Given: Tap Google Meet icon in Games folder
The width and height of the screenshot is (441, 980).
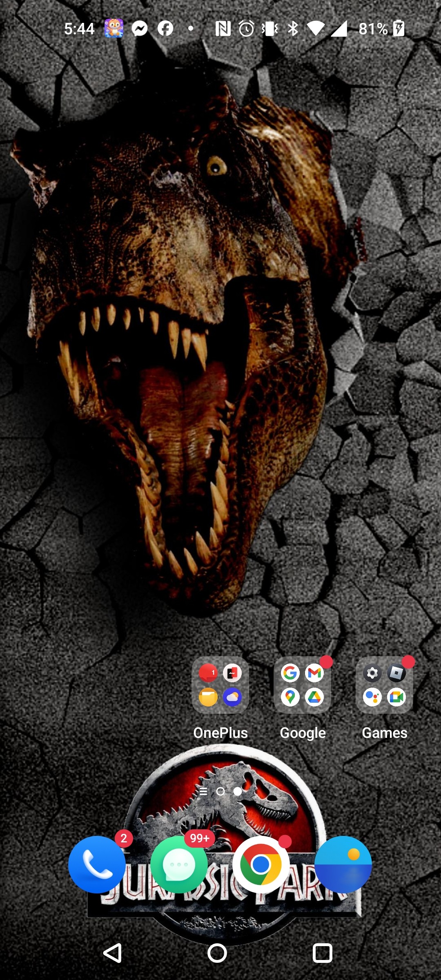Looking at the screenshot, I should (x=396, y=697).
